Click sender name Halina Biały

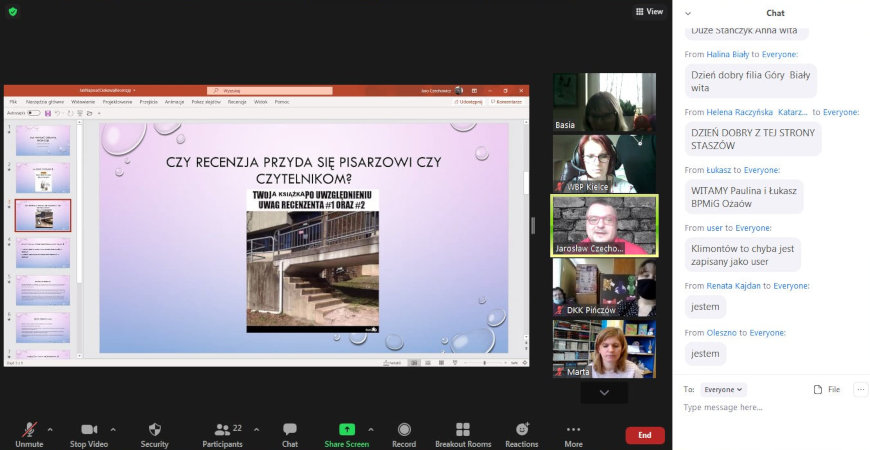pos(727,54)
